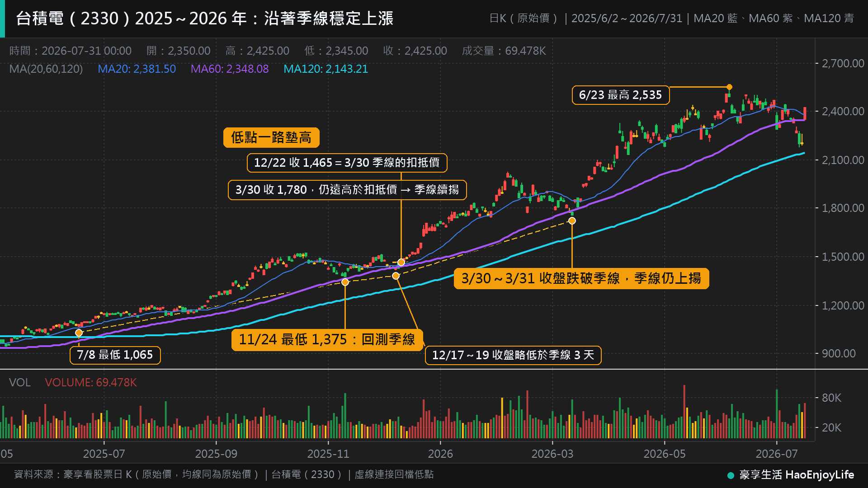Click the 成交量：69.478K readout
The width and height of the screenshot is (868, 488).
[504, 51]
